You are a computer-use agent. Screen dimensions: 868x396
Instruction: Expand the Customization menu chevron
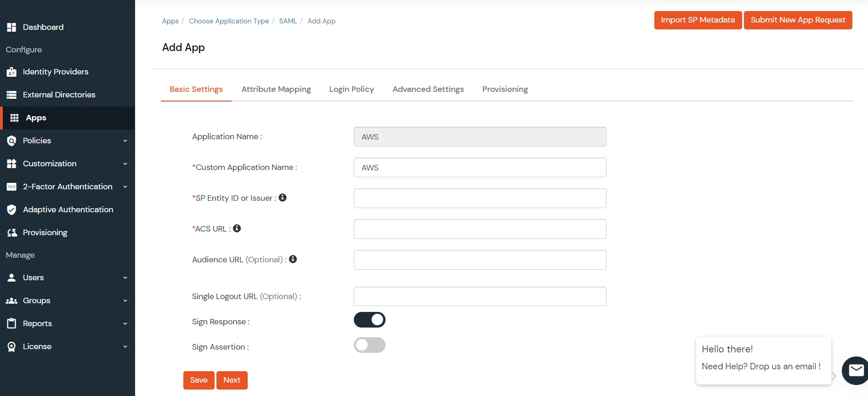125,164
